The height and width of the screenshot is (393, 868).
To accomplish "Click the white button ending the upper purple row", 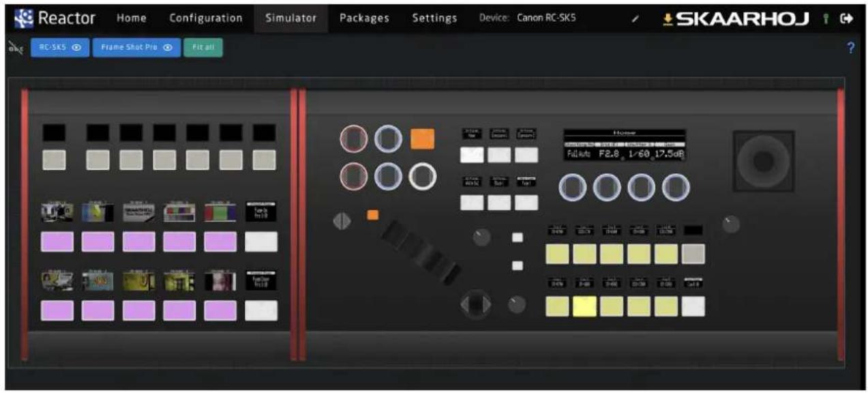I will pos(262,242).
